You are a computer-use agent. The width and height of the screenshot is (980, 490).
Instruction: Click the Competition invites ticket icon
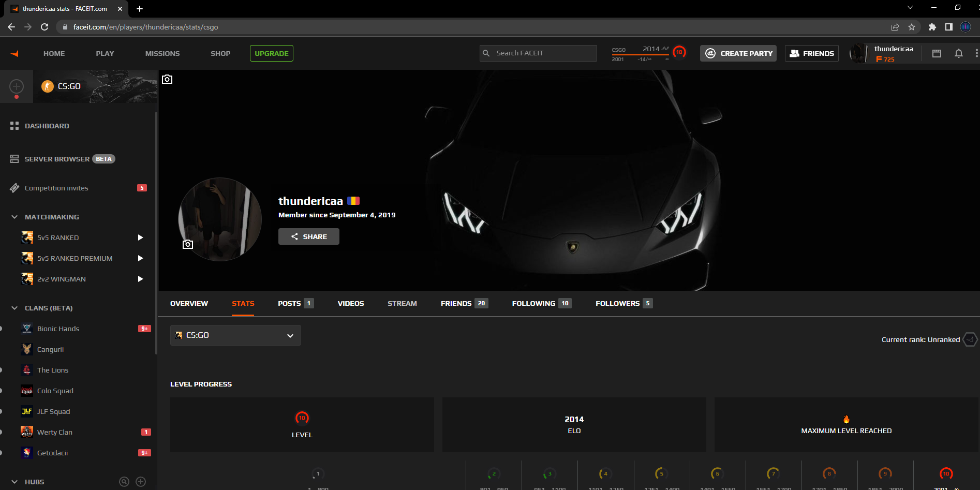pyautogui.click(x=14, y=188)
